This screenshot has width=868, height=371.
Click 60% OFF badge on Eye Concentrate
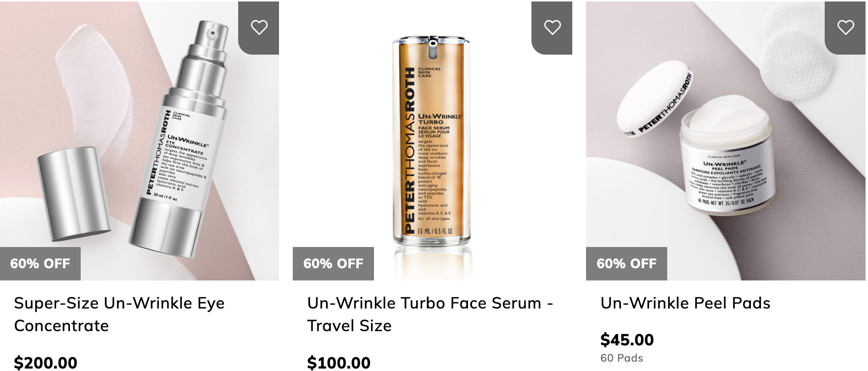pos(40,264)
